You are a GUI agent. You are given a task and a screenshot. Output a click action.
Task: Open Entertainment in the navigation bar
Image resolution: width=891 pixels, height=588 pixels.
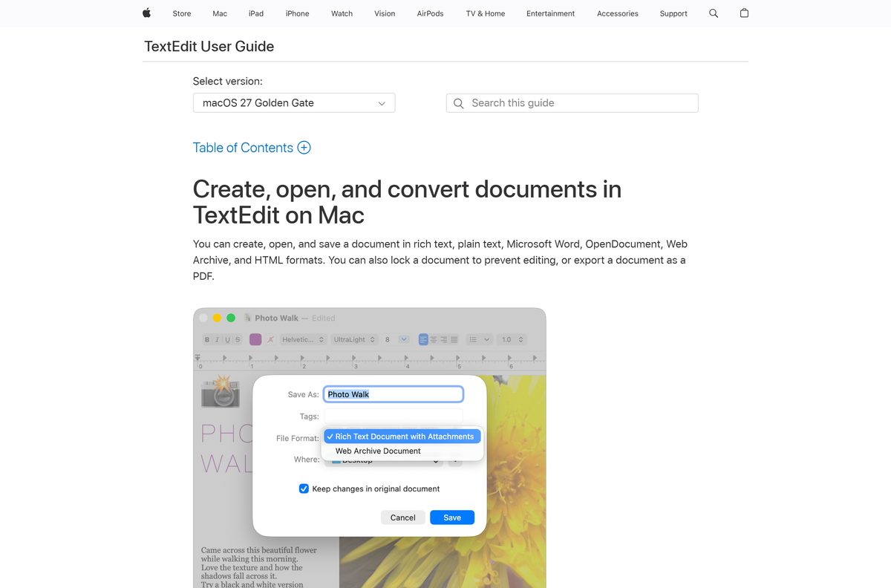550,13
